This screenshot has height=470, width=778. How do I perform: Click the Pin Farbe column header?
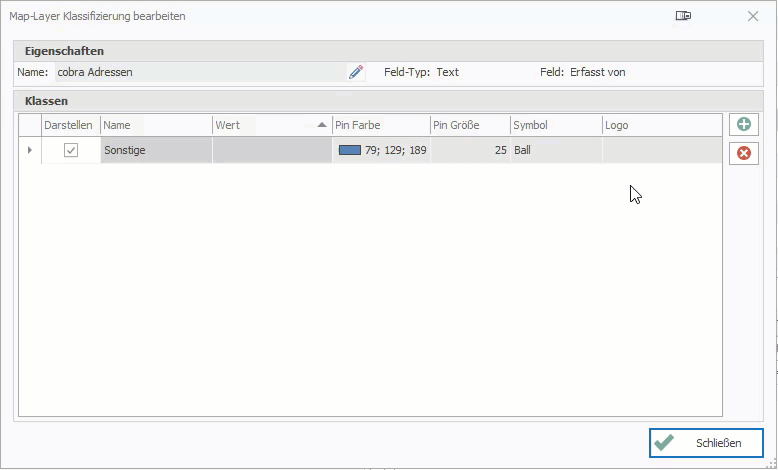pyautogui.click(x=380, y=125)
